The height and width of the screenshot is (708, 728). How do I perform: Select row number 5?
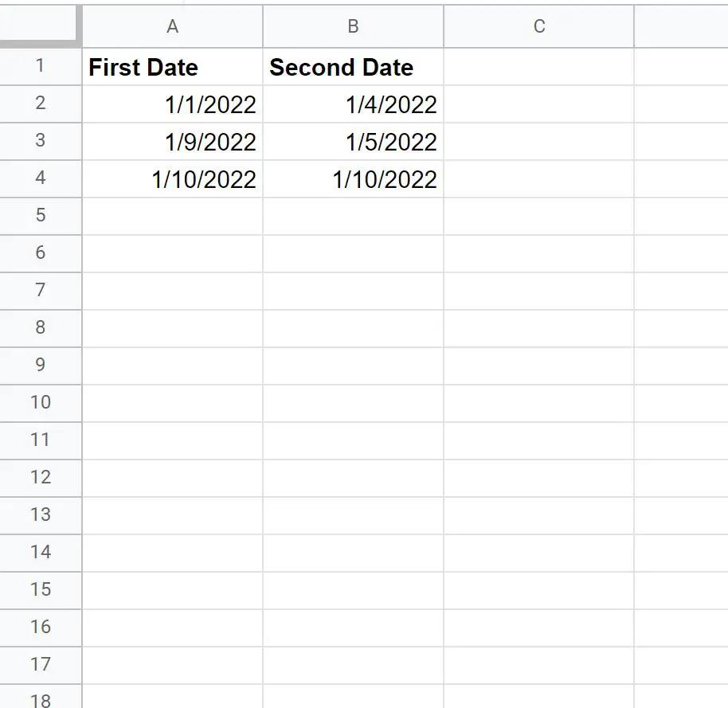pyautogui.click(x=40, y=216)
